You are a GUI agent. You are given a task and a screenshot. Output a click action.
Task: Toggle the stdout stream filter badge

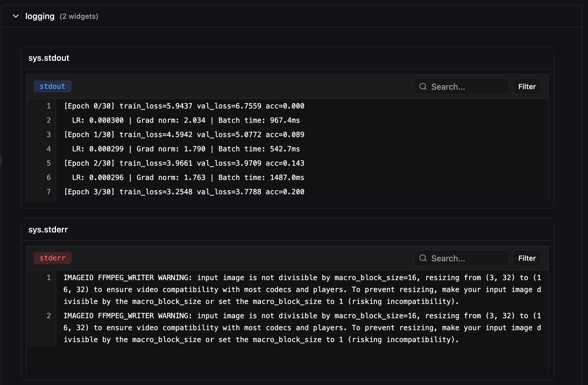[52, 86]
